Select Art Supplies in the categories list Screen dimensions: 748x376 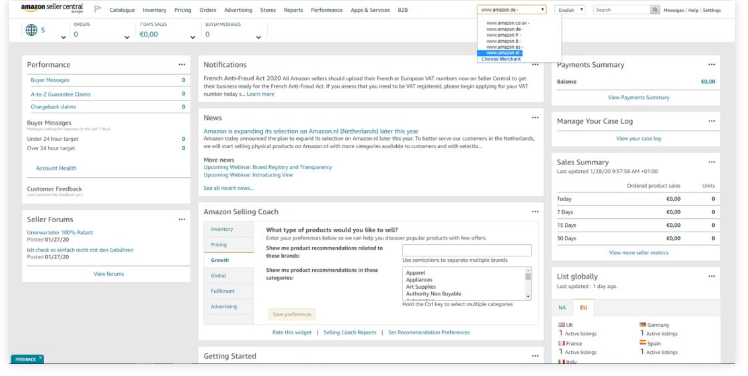(x=420, y=287)
